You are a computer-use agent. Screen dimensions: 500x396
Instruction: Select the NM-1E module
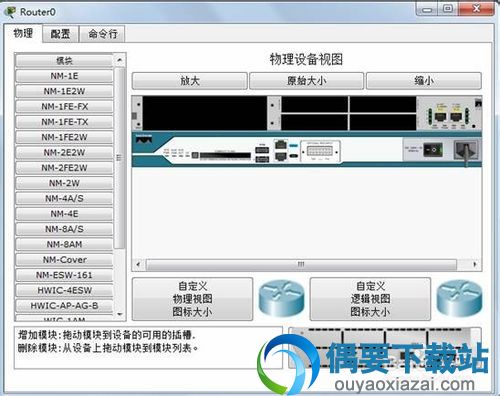64,76
